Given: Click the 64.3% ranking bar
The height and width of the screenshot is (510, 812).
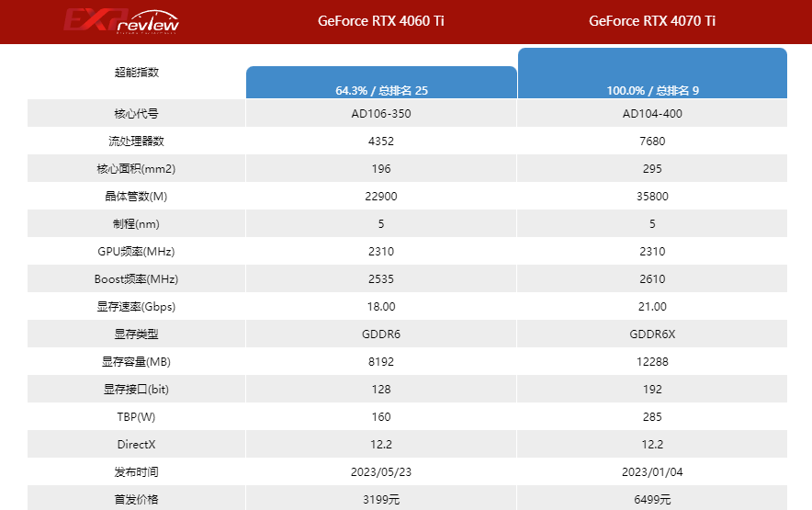Looking at the screenshot, I should pos(382,83).
